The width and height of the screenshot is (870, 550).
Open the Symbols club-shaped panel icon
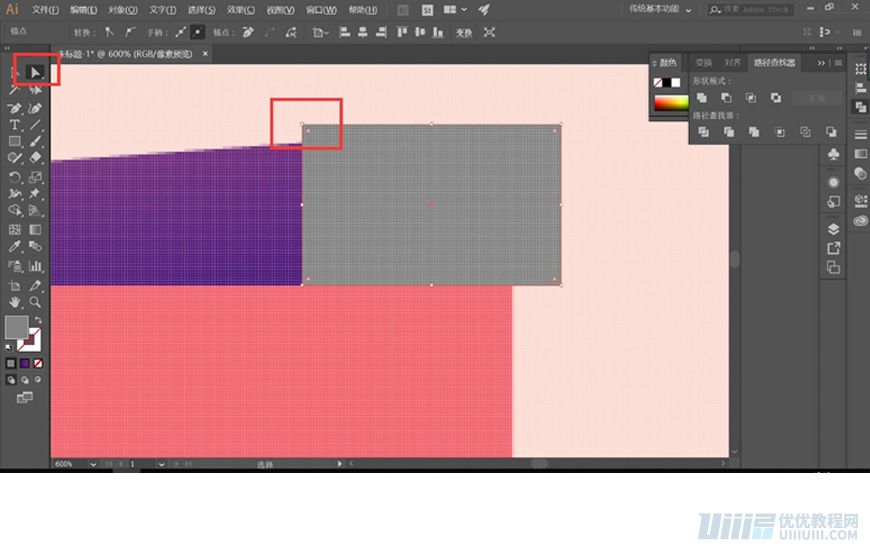[833, 154]
